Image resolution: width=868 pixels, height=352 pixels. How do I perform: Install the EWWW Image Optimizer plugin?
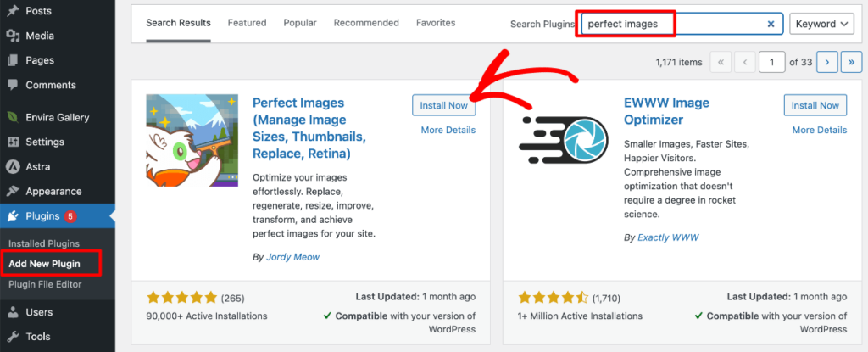coord(815,105)
